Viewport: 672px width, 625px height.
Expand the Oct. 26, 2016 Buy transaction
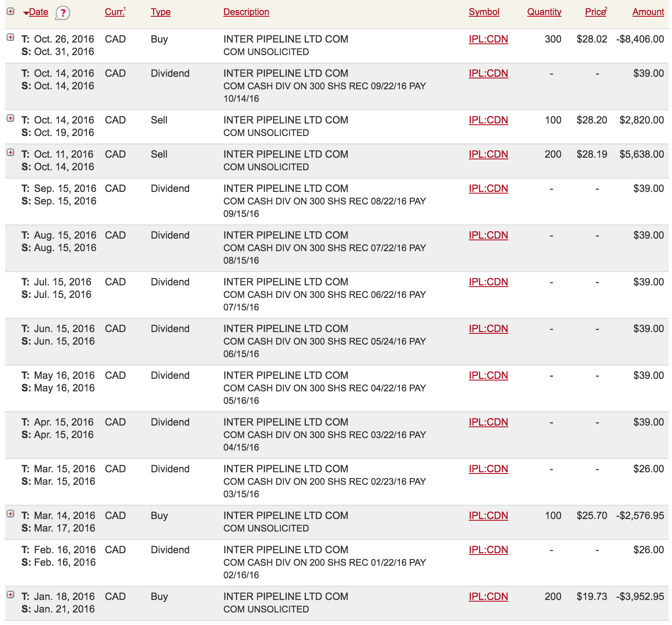click(x=11, y=38)
